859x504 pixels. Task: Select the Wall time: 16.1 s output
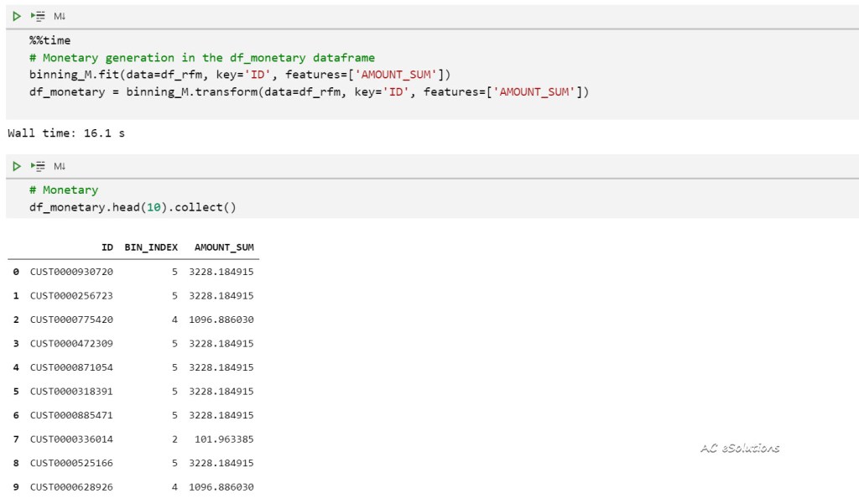[66, 132]
